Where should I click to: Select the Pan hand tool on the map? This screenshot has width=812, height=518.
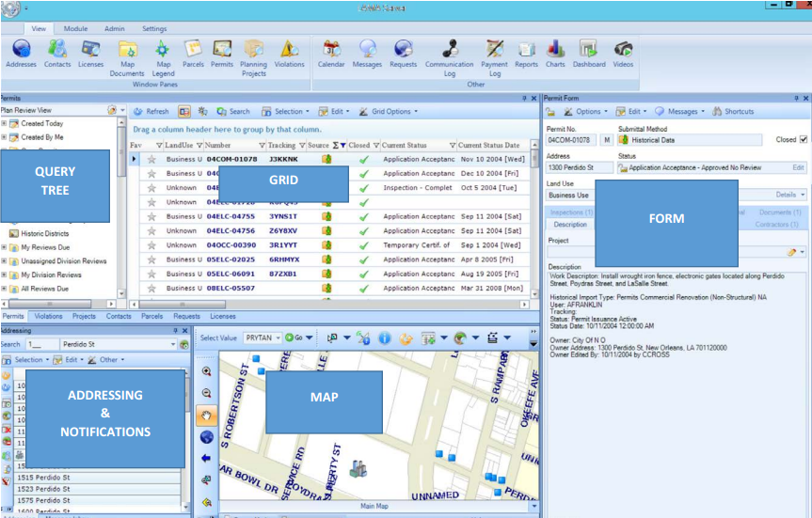(x=206, y=416)
